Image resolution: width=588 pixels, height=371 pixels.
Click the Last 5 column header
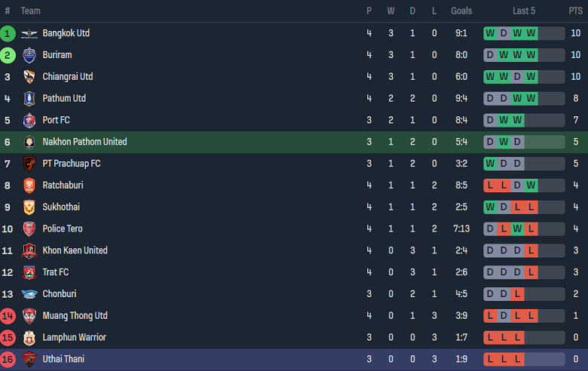pos(524,11)
